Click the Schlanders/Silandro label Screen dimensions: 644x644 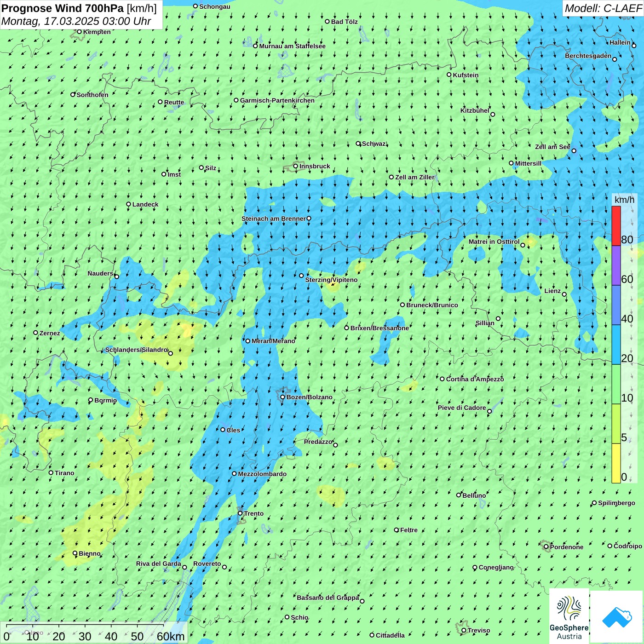tap(136, 350)
